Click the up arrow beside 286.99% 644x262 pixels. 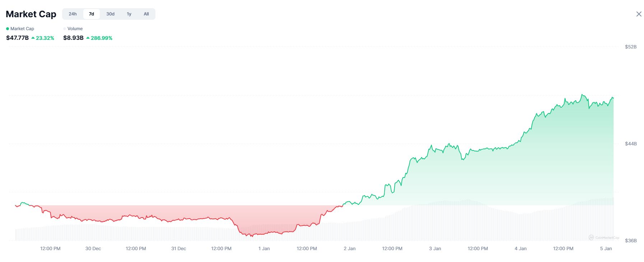88,38
